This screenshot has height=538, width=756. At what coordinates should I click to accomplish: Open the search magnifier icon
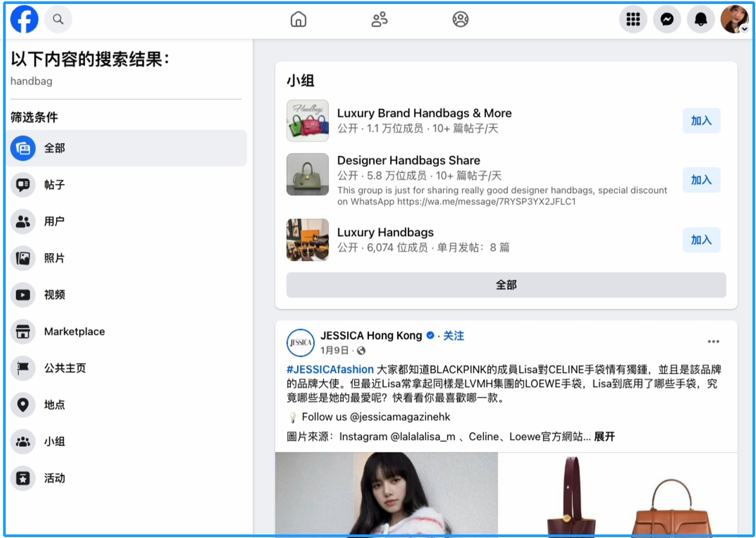58,19
